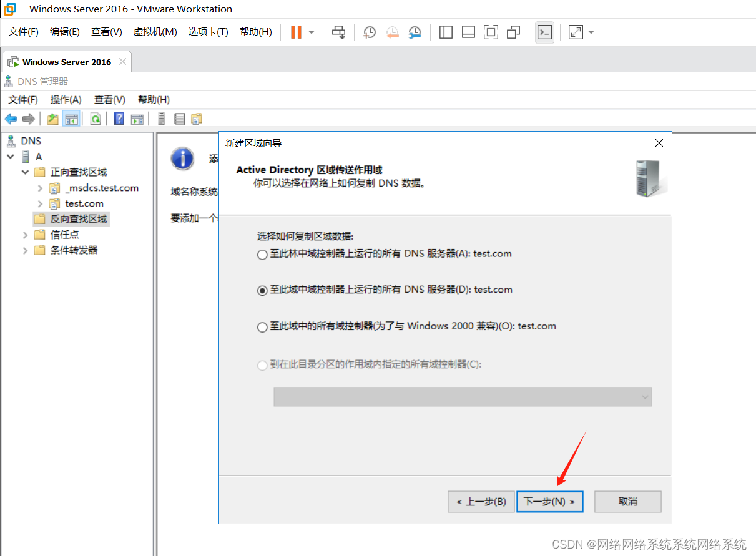Viewport: 756px width, 556px height.
Task: Select the 条件转发器 tree item
Action: 63,250
